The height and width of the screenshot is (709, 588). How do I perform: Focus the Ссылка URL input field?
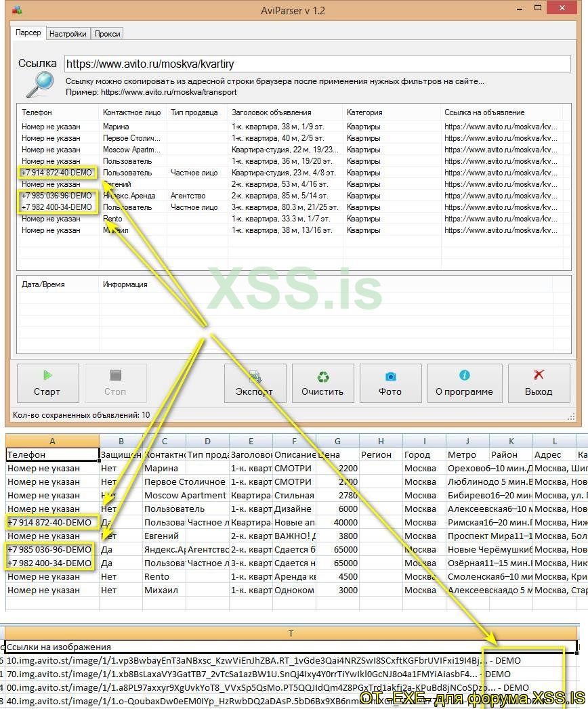(317, 64)
